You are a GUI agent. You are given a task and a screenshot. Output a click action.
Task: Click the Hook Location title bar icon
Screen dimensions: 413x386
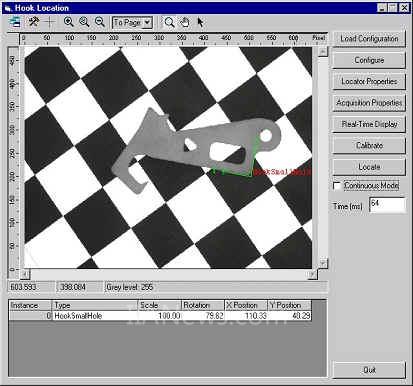pyautogui.click(x=8, y=8)
